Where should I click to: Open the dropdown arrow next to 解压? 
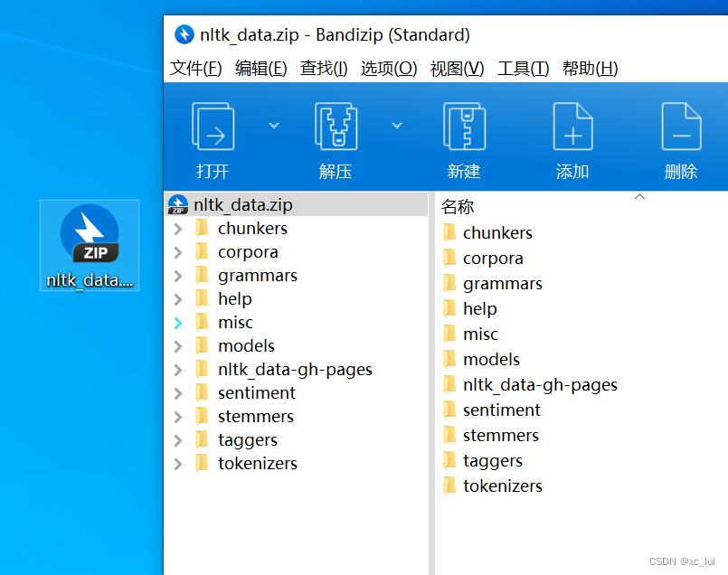[x=396, y=126]
